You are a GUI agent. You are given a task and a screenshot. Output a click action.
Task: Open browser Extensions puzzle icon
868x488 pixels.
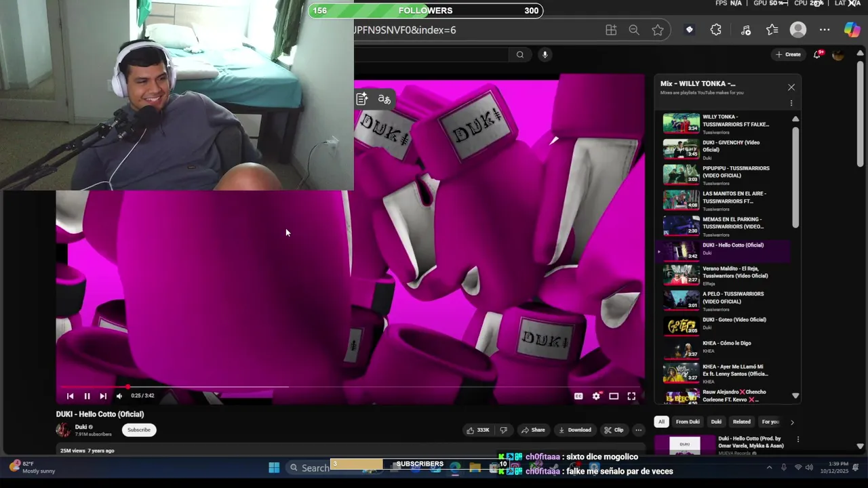716,30
